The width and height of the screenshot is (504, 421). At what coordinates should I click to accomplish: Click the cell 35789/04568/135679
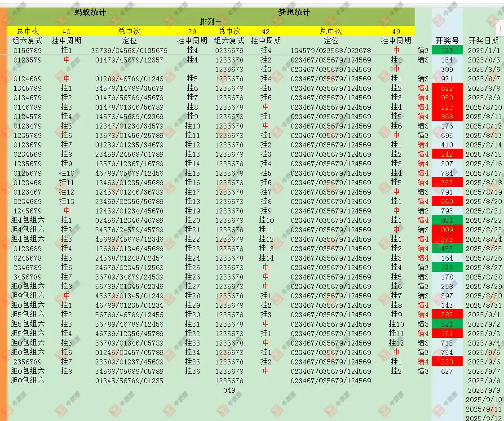coord(129,50)
